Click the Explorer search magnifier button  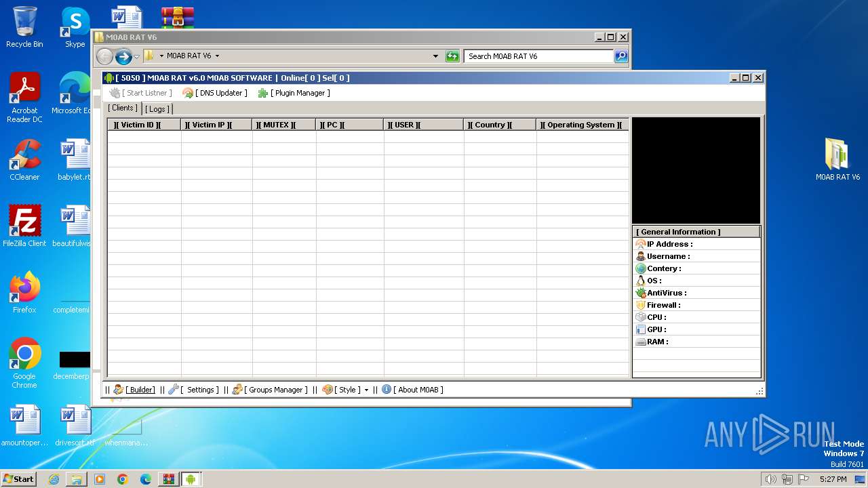(621, 56)
